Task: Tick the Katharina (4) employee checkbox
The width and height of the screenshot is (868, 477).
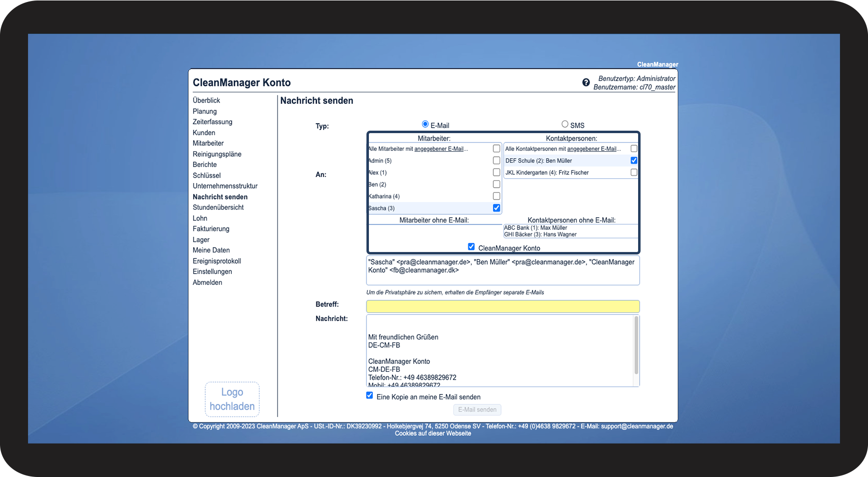Action: coord(497,196)
